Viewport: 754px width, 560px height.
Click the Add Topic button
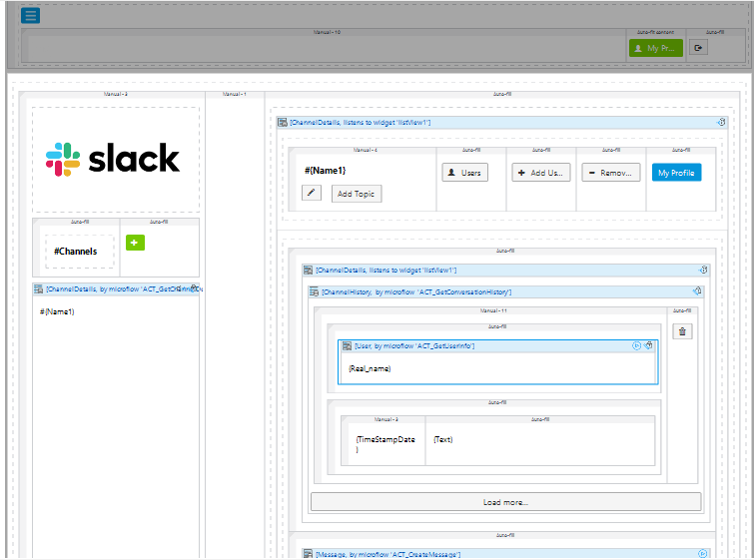pyautogui.click(x=357, y=194)
